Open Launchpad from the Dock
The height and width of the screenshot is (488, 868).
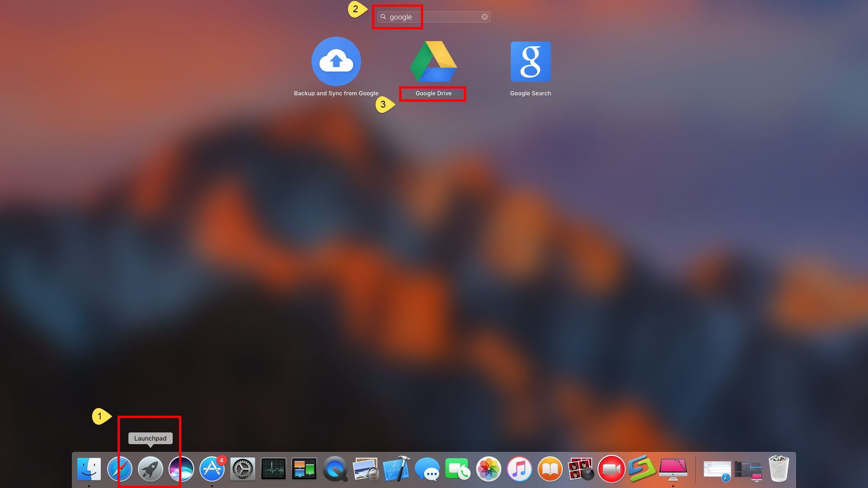(150, 469)
